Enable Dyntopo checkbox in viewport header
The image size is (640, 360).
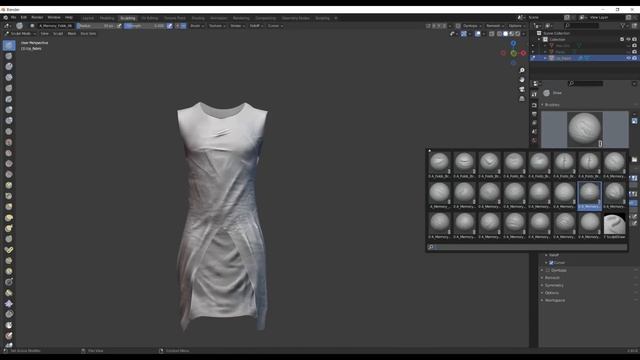pyautogui.click(x=458, y=26)
